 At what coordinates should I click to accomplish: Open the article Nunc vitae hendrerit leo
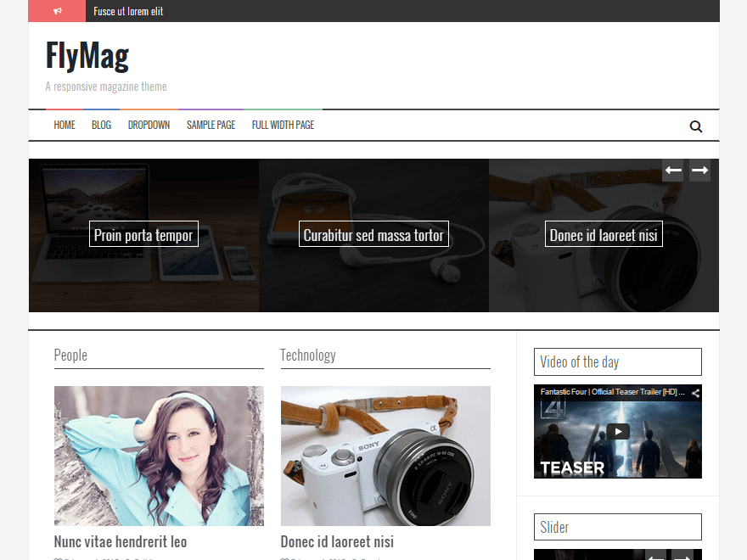point(121,541)
